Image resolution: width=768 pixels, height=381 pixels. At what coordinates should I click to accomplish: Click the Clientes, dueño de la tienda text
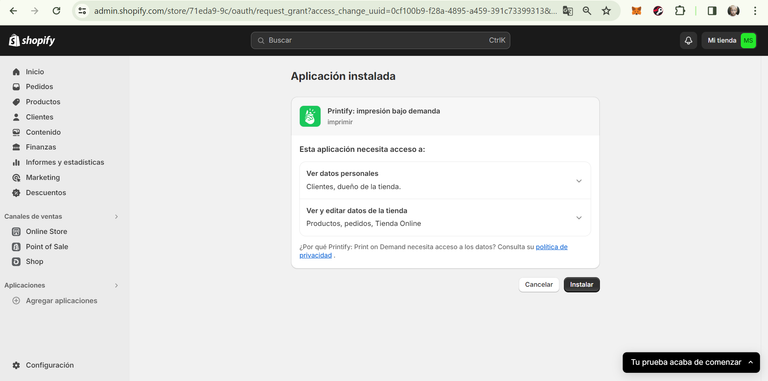354,187
